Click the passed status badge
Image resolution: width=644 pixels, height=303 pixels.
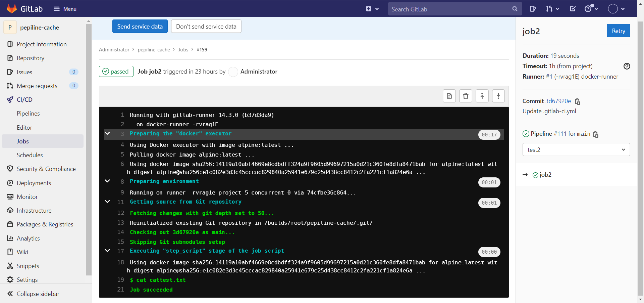coord(116,71)
